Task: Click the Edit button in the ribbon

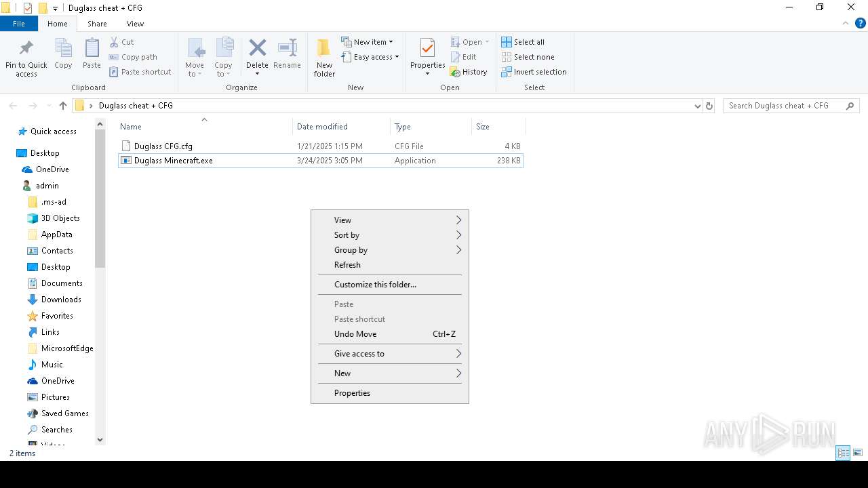Action: click(463, 57)
